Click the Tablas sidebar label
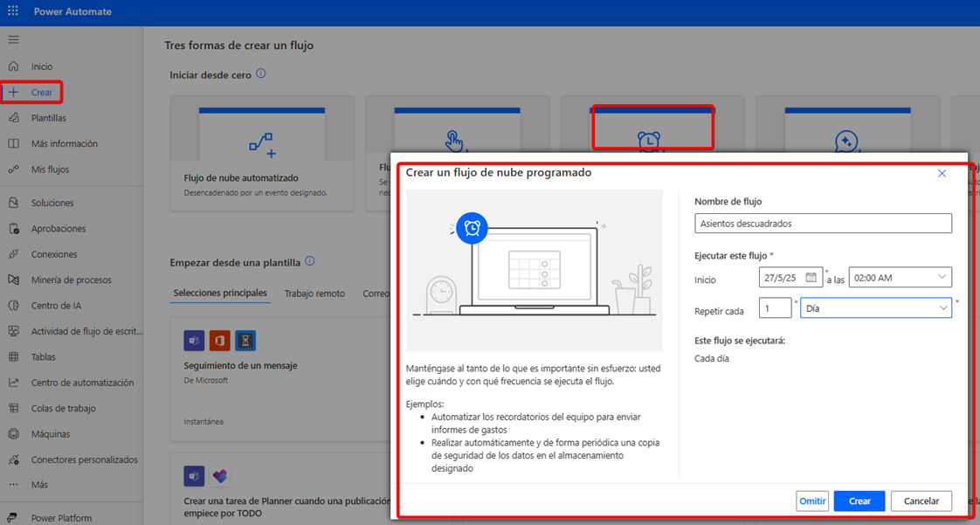980x525 pixels. 43,357
